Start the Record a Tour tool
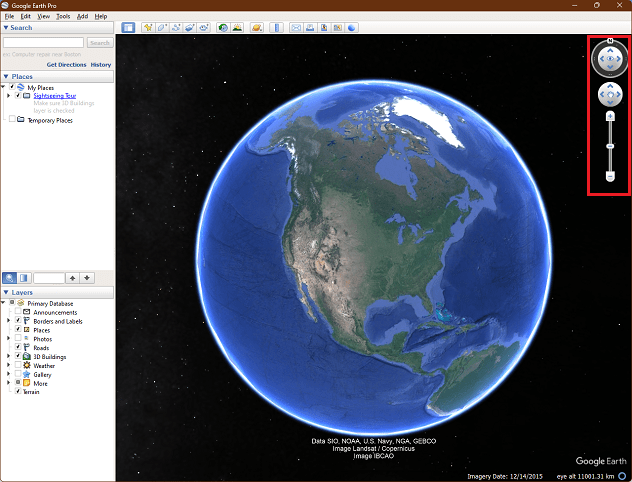 [x=204, y=27]
